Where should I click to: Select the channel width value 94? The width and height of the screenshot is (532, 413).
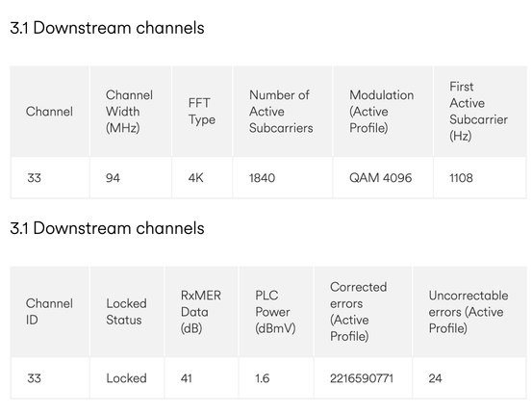113,178
